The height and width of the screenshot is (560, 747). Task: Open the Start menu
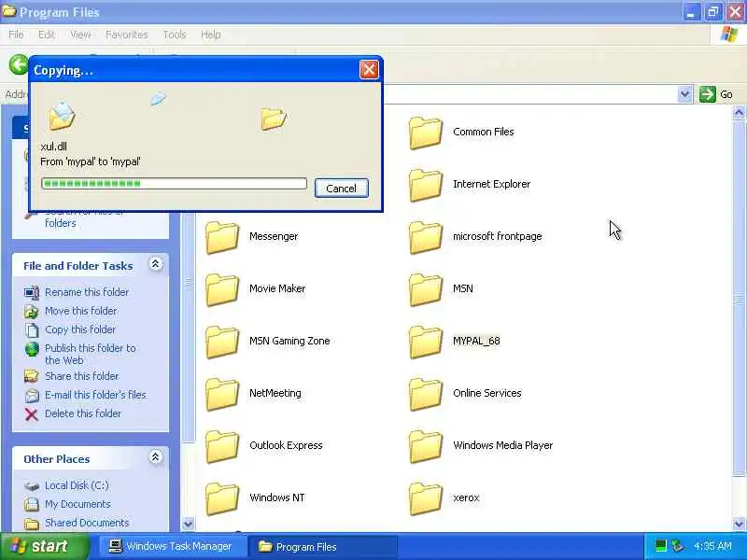tap(44, 546)
